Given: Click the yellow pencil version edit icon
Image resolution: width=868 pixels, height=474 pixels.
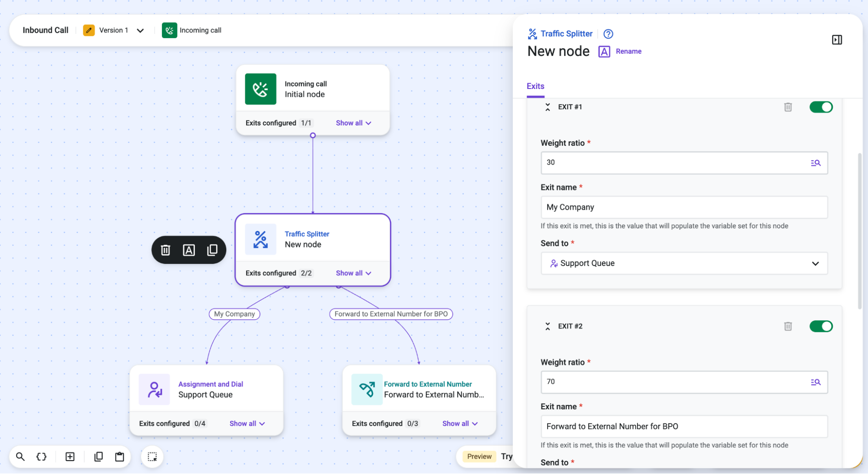Looking at the screenshot, I should tap(89, 30).
